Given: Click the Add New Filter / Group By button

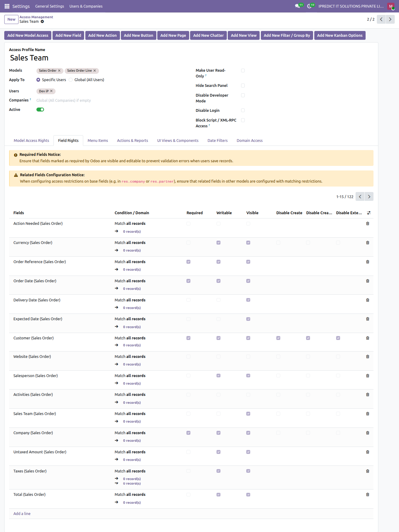Looking at the screenshot, I should click(x=287, y=36).
